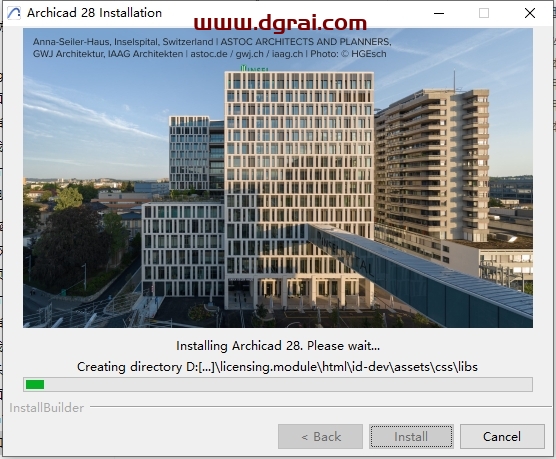Click the Archicad logo icon in title bar
The image size is (556, 459).
pyautogui.click(x=14, y=13)
